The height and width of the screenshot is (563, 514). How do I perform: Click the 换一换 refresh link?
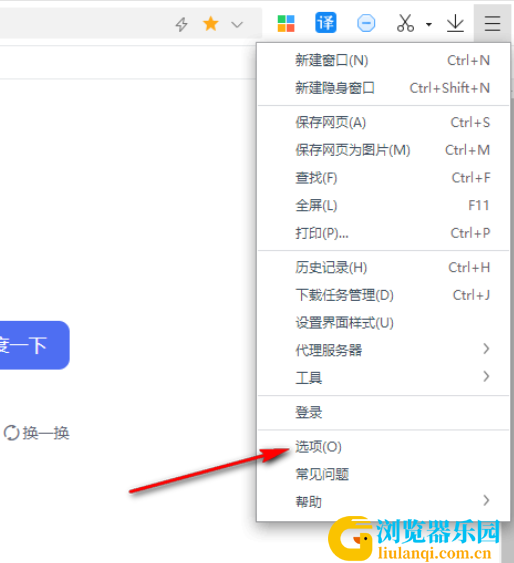point(37,433)
